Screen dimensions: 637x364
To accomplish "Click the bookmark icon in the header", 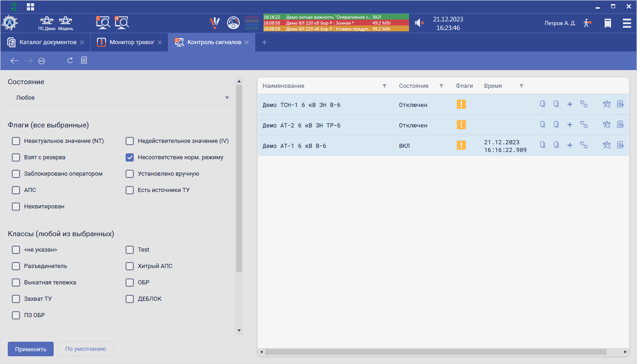I will tap(607, 23).
